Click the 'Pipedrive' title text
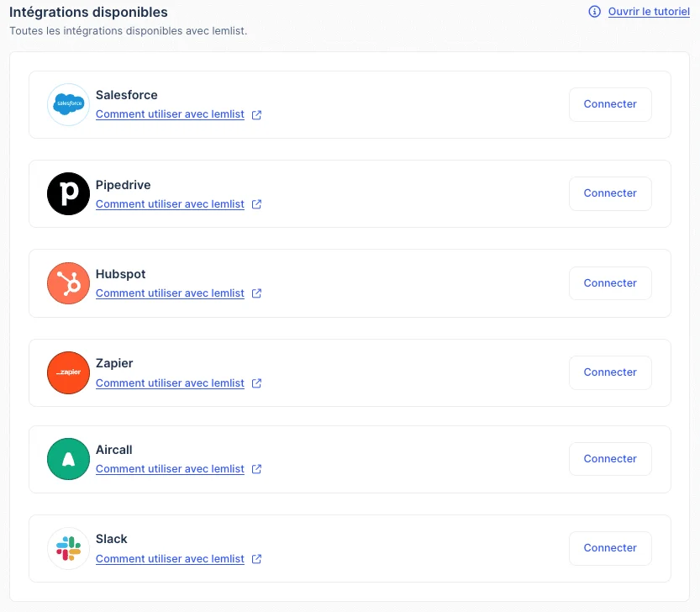The width and height of the screenshot is (700, 612). coord(124,185)
